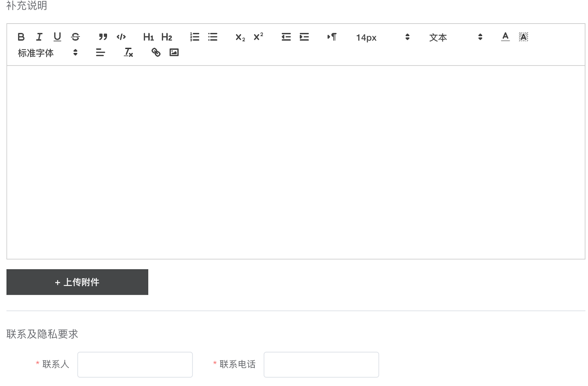Create an ordered numbered list

194,37
